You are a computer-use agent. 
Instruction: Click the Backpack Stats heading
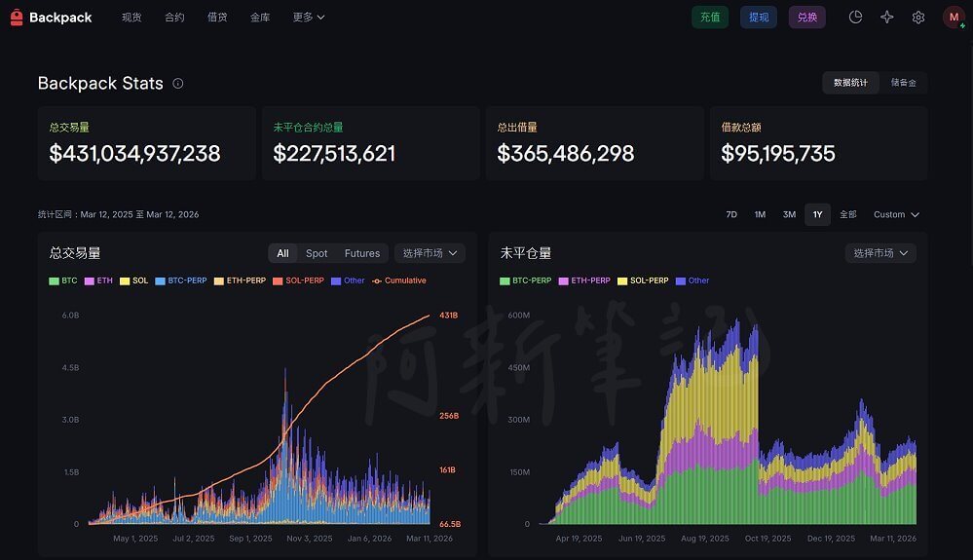click(x=100, y=83)
